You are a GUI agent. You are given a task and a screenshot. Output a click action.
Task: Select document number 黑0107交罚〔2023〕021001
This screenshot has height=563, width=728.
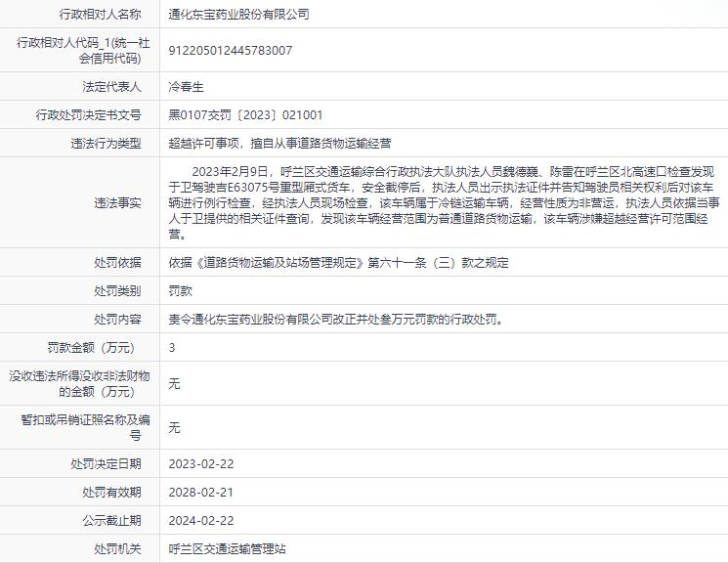245,115
